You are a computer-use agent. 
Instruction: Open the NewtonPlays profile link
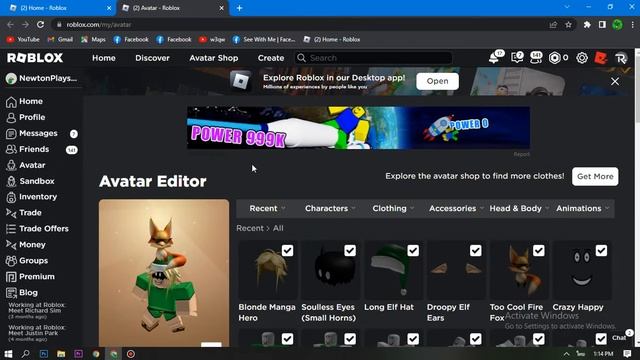(x=41, y=78)
